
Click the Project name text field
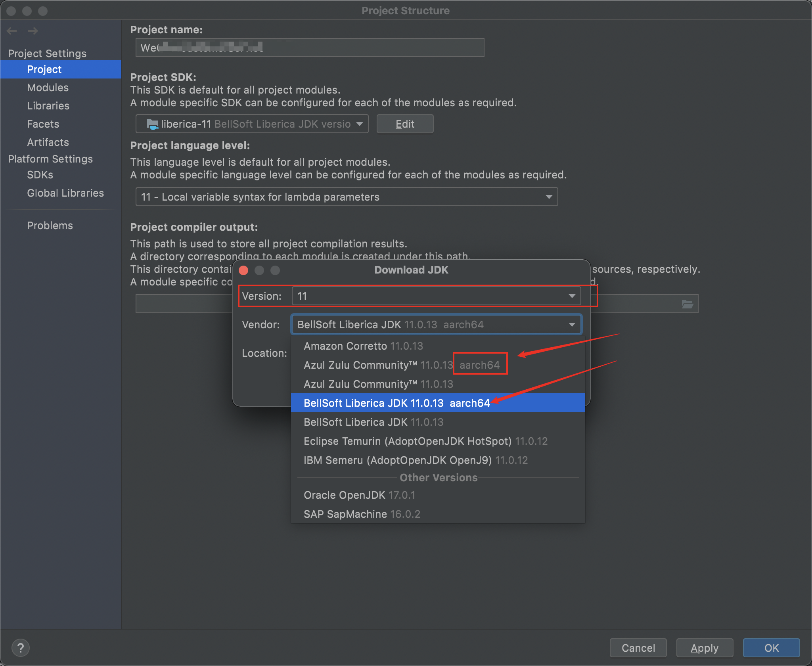309,48
